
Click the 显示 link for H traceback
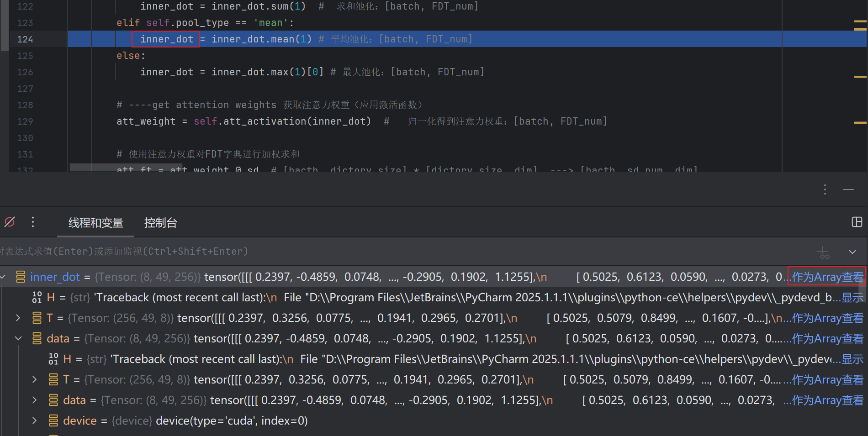[x=852, y=297]
